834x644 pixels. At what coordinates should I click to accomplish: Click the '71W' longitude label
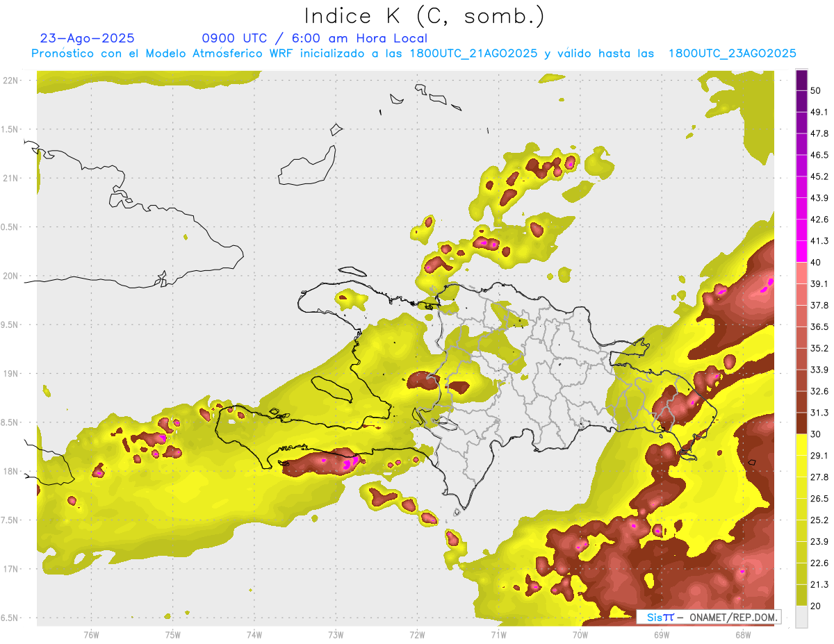(498, 634)
